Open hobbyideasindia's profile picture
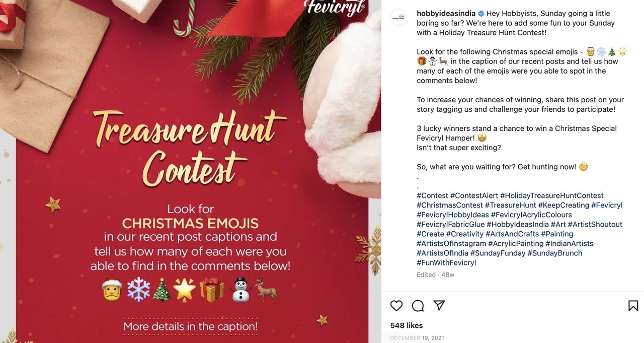 click(x=398, y=17)
